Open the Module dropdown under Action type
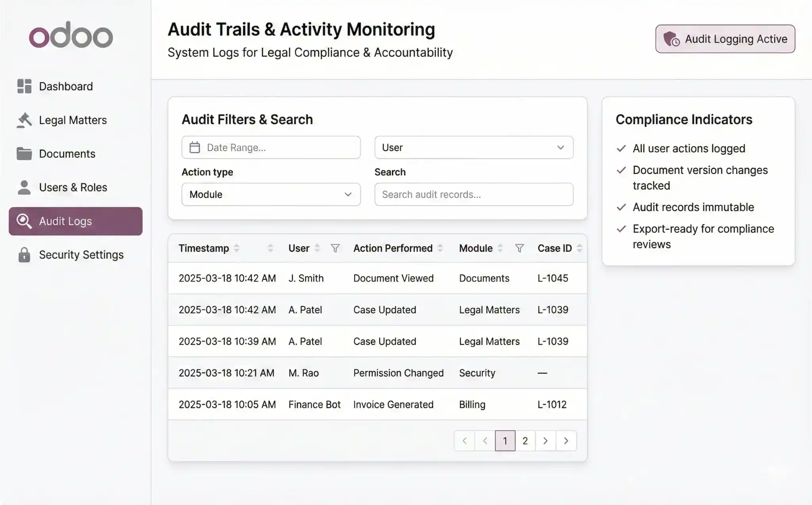 (271, 194)
